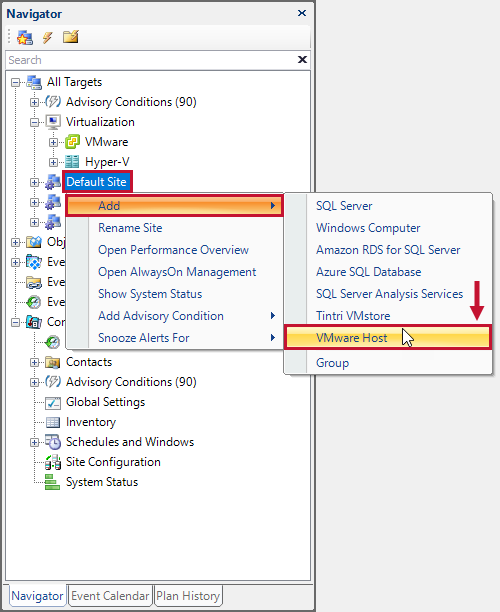This screenshot has height=612, width=500.
Task: Click the Obj node map icon
Action: (34, 242)
